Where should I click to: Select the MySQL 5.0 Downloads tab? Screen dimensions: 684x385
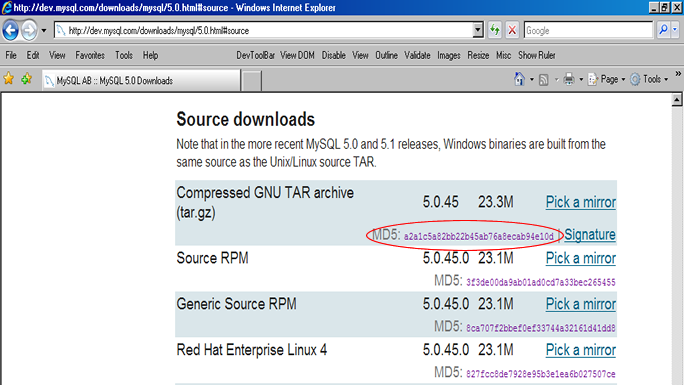pos(141,81)
